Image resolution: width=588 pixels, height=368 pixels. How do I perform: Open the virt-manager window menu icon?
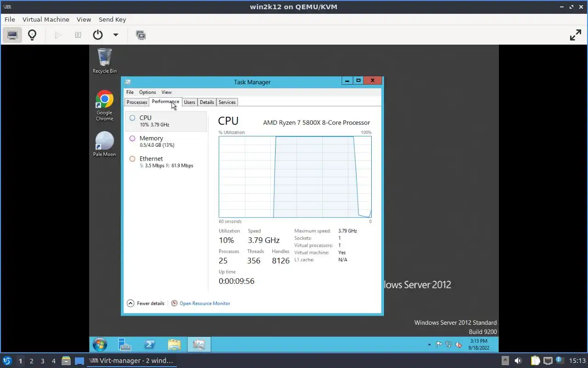(7, 6)
